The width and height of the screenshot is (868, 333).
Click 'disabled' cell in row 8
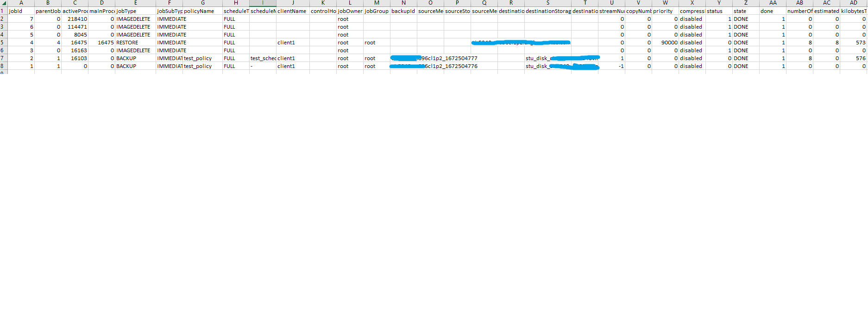(692, 66)
